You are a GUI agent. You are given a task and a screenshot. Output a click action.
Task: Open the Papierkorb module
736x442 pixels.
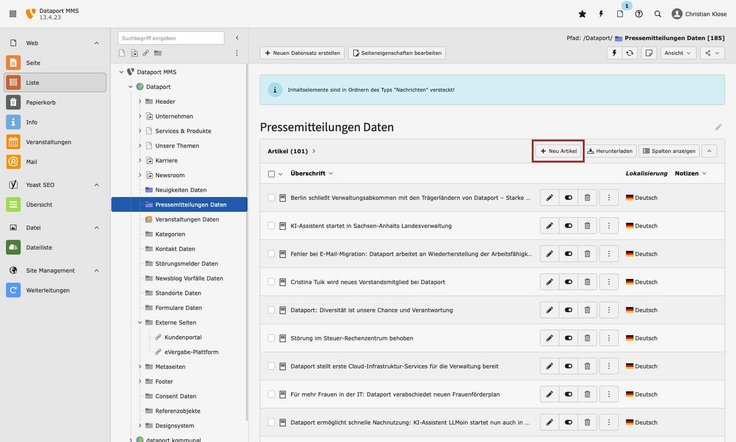click(54, 102)
